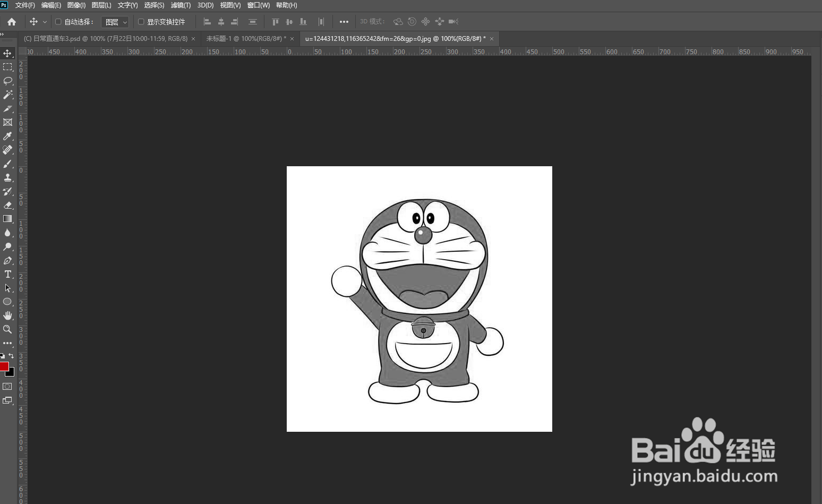The image size is (822, 504).
Task: Open the align and distribute more options
Action: 344,22
